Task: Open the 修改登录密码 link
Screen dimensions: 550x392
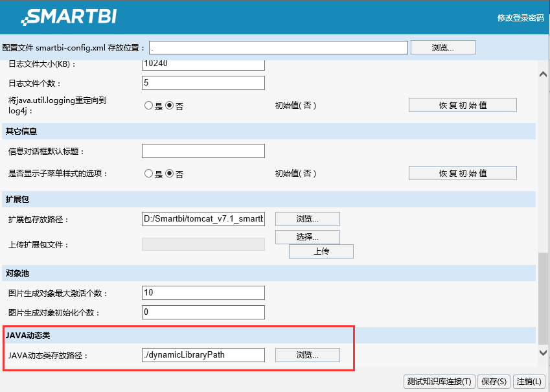Action: 521,18
